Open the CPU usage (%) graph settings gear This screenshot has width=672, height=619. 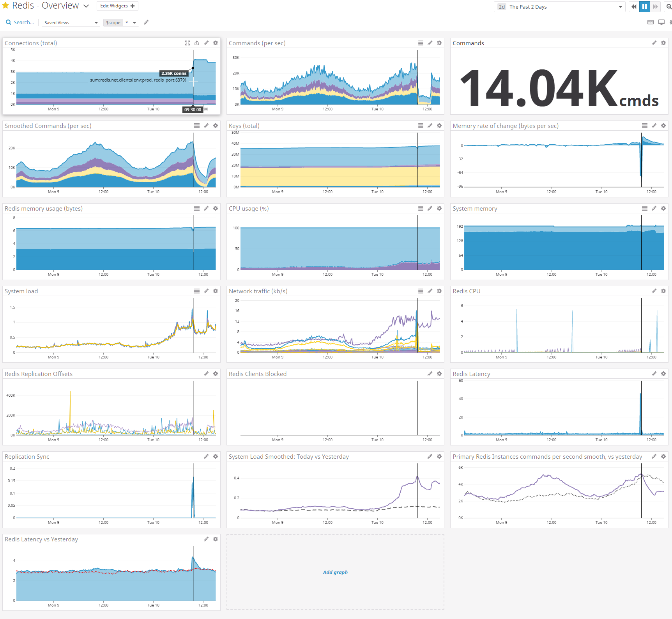pos(439,209)
